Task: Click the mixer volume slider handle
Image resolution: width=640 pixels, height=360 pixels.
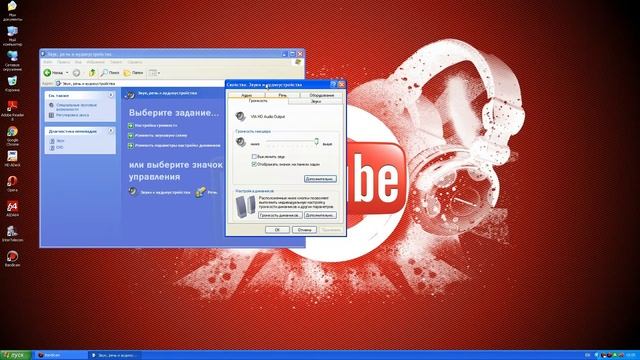Action: coord(316,142)
